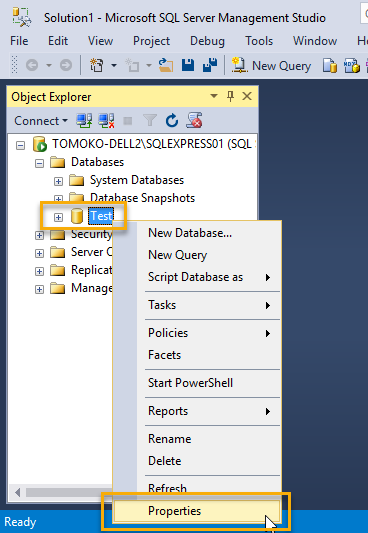This screenshot has height=533, width=368.
Task: Choose Rename from context menu
Action: click(x=197, y=439)
